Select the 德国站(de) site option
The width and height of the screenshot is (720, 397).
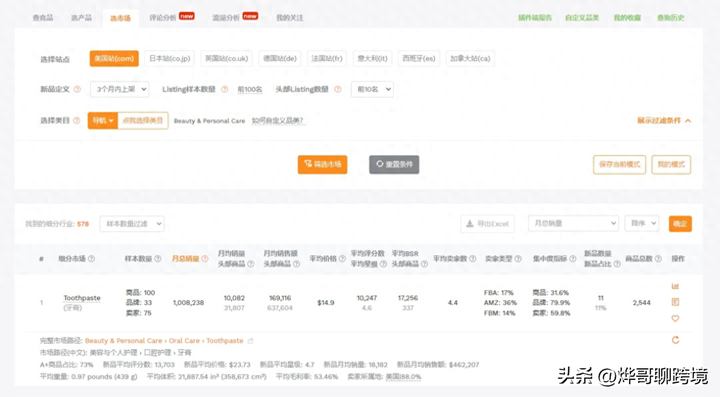pos(280,59)
